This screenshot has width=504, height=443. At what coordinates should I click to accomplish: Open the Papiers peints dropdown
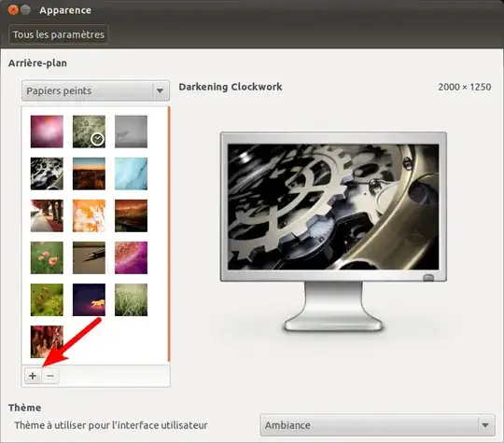tap(95, 90)
